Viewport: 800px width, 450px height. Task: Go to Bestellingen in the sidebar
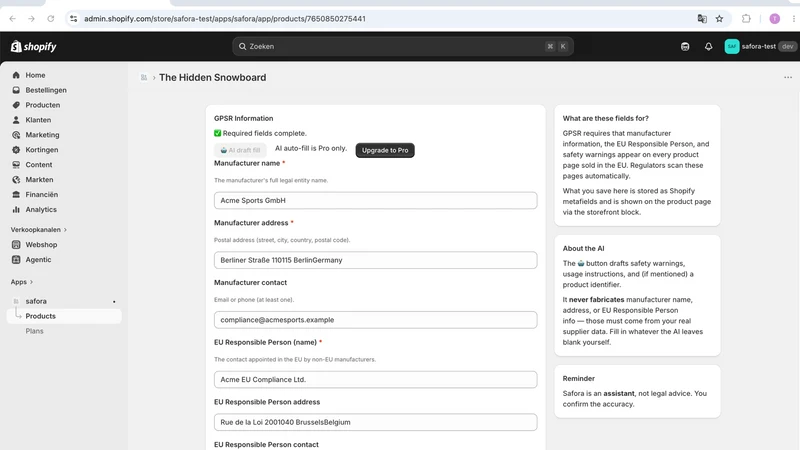point(46,90)
